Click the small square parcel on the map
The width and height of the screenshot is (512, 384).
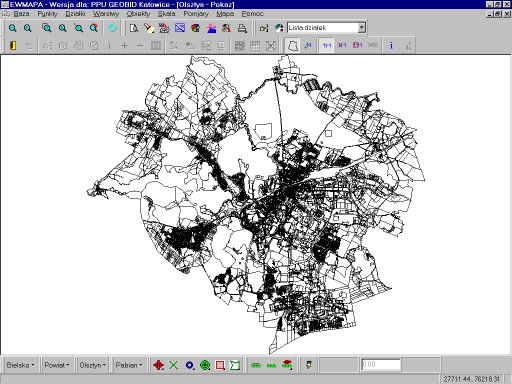[328, 133]
